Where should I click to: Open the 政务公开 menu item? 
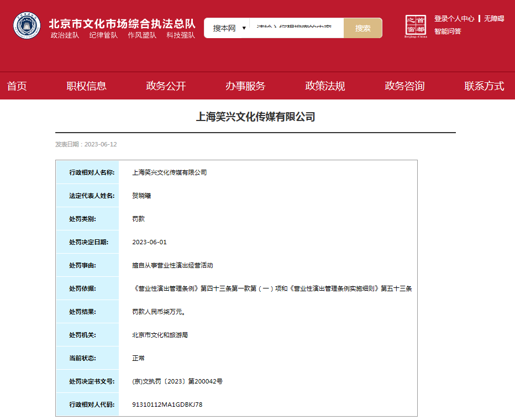(166, 86)
